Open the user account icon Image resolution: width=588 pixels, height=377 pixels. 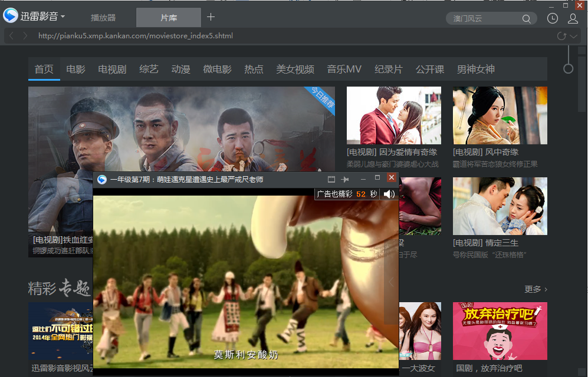573,18
